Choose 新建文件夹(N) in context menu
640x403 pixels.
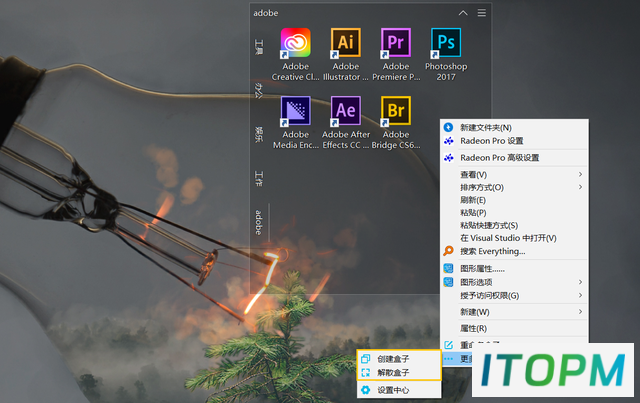tap(514, 127)
